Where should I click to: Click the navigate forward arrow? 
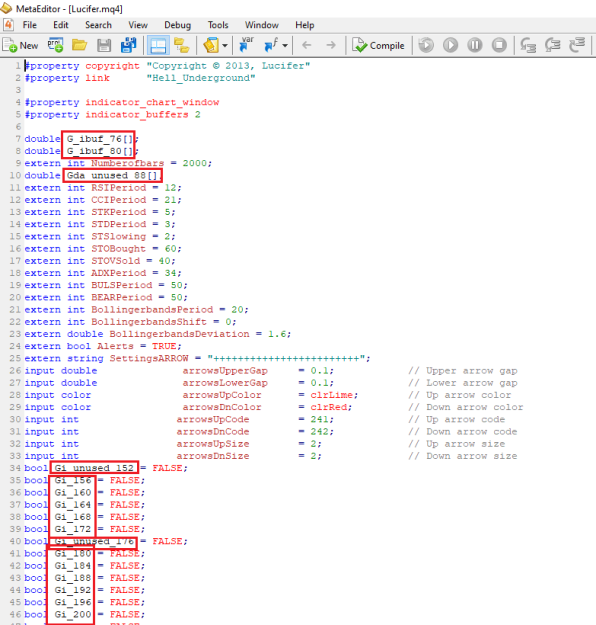[331, 45]
